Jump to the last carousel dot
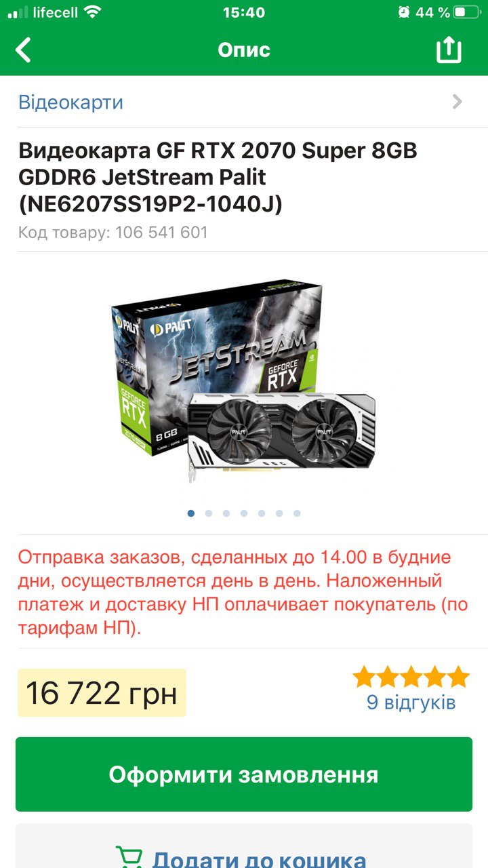 (x=297, y=513)
